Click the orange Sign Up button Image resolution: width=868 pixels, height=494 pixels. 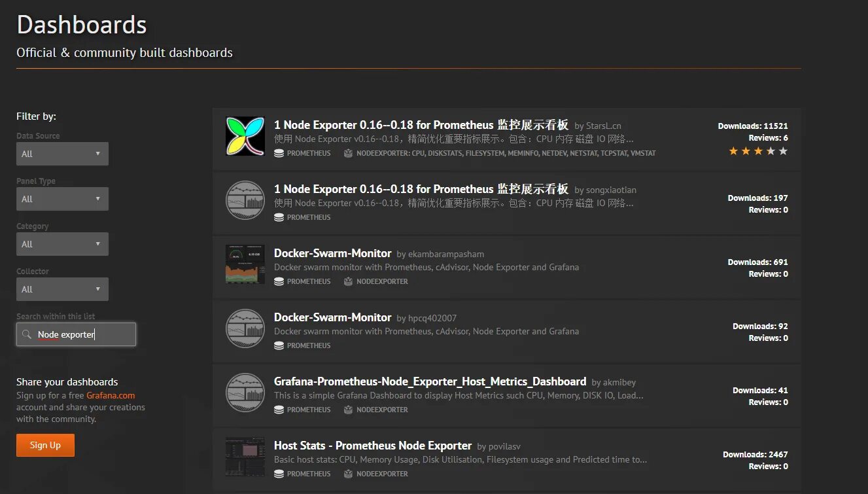pos(45,445)
